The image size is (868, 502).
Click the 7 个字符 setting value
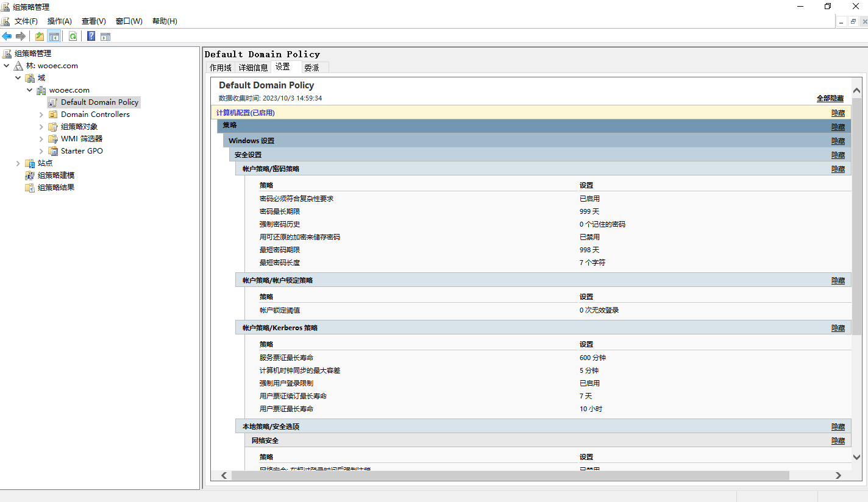click(592, 263)
